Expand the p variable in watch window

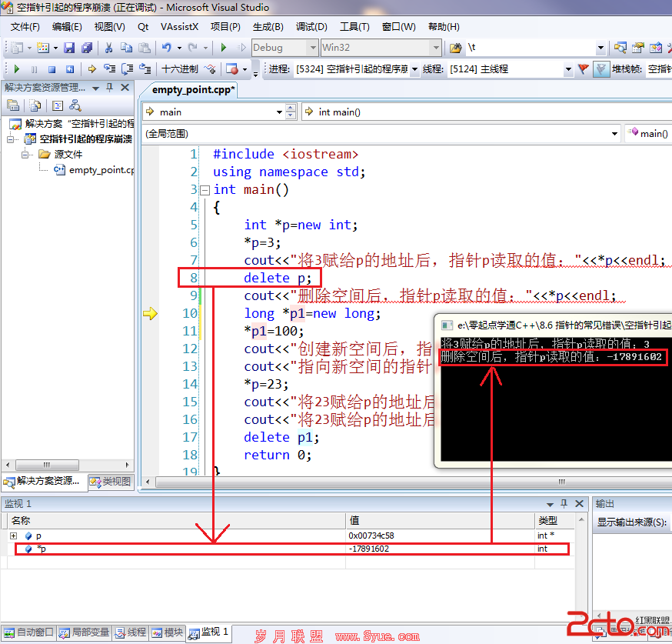(x=13, y=536)
